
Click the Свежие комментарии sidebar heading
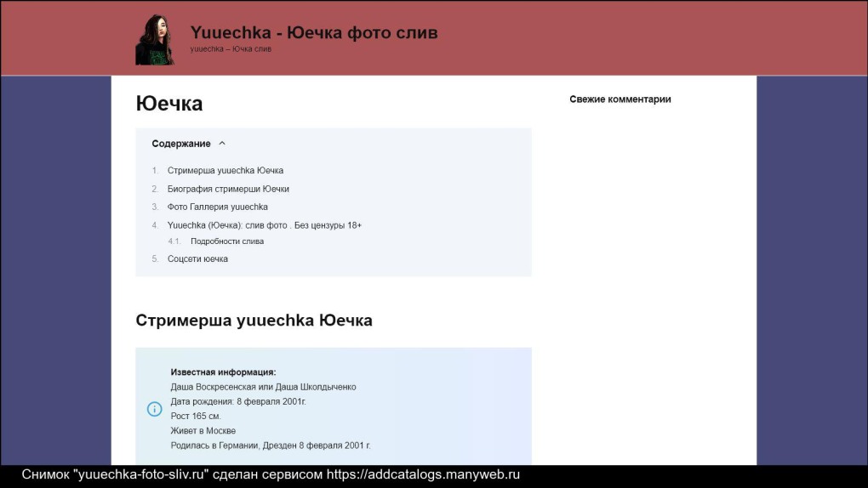tap(620, 99)
